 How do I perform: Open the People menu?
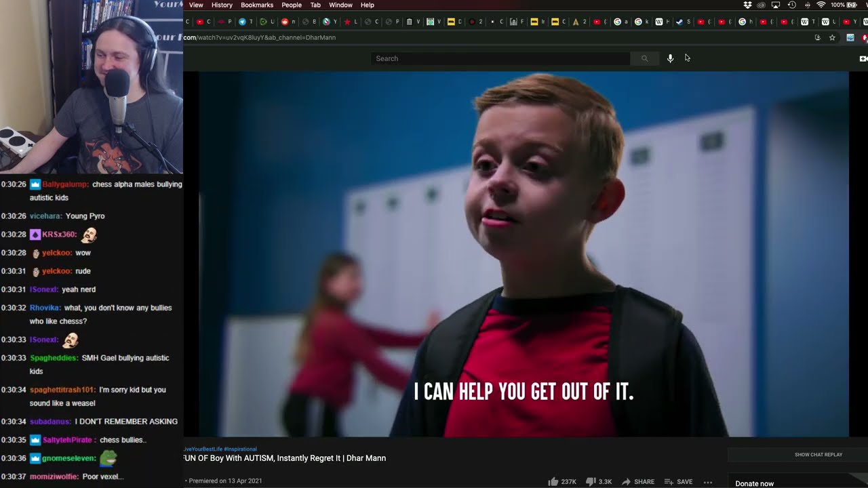click(x=292, y=5)
